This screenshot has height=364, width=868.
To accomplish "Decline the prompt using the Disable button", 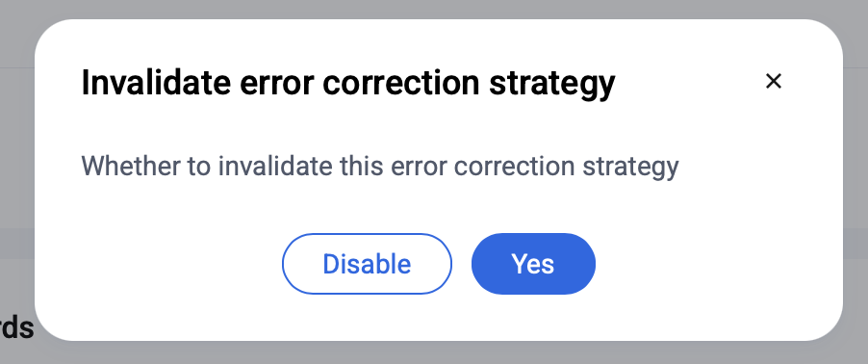I will [367, 264].
